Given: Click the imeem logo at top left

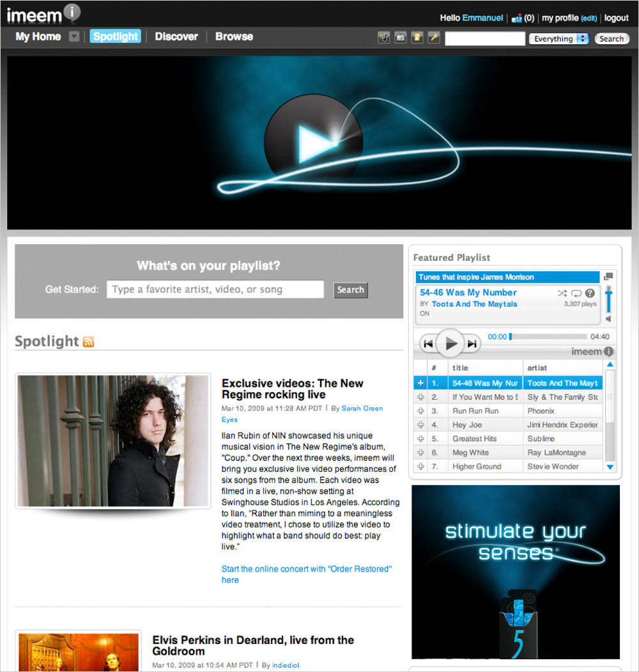Looking at the screenshot, I should pyautogui.click(x=43, y=14).
